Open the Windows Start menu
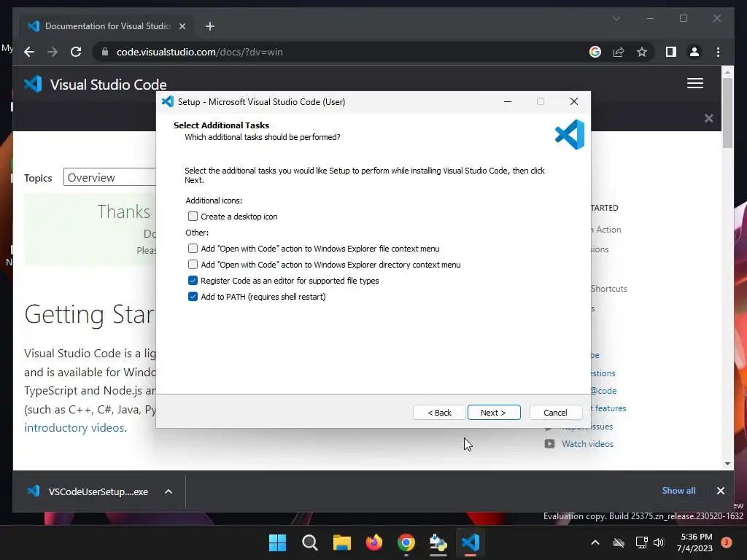This screenshot has height=560, width=747. tap(277, 542)
